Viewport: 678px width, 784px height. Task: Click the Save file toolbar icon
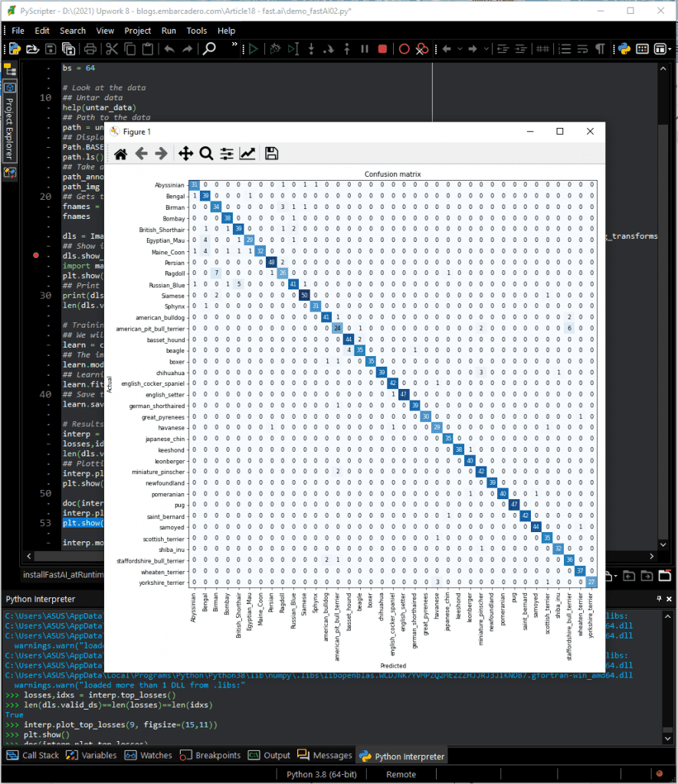[x=51, y=49]
